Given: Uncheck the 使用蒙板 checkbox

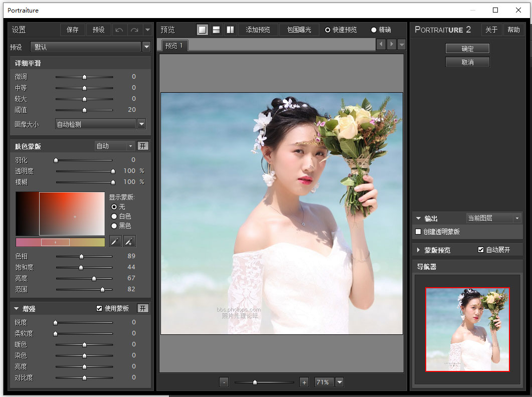Looking at the screenshot, I should pos(99,308).
